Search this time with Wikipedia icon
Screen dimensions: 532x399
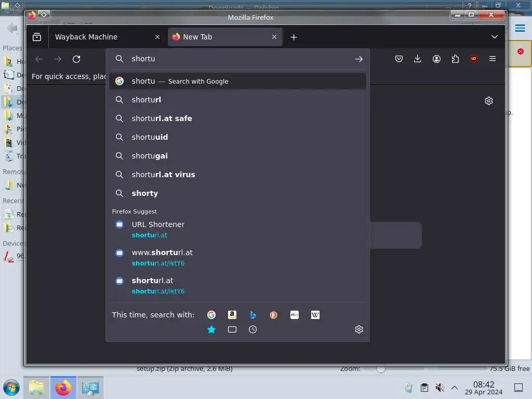[x=315, y=315]
